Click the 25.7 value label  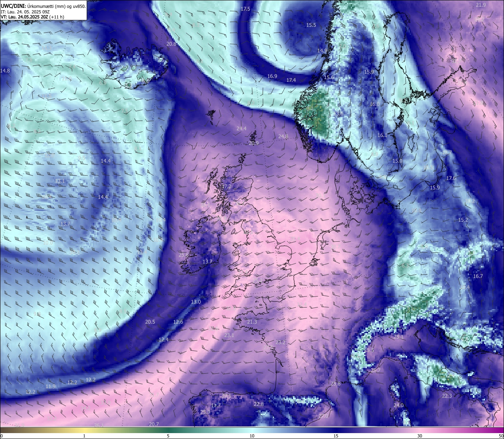click(x=376, y=370)
